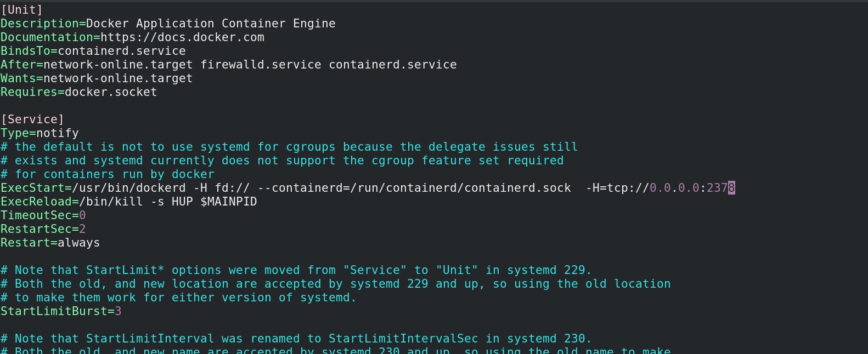Click the BindsTo=containerd.service line
Screen dimensions: 868x354
pyautogui.click(x=93, y=51)
